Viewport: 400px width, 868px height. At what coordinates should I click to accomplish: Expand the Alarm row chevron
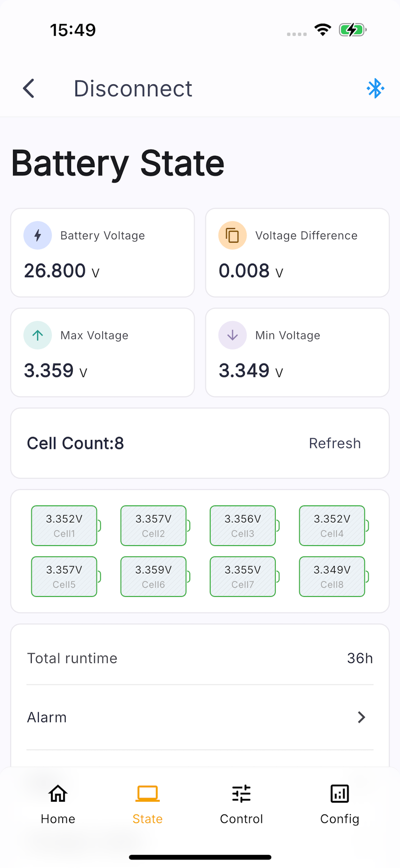coord(361,717)
